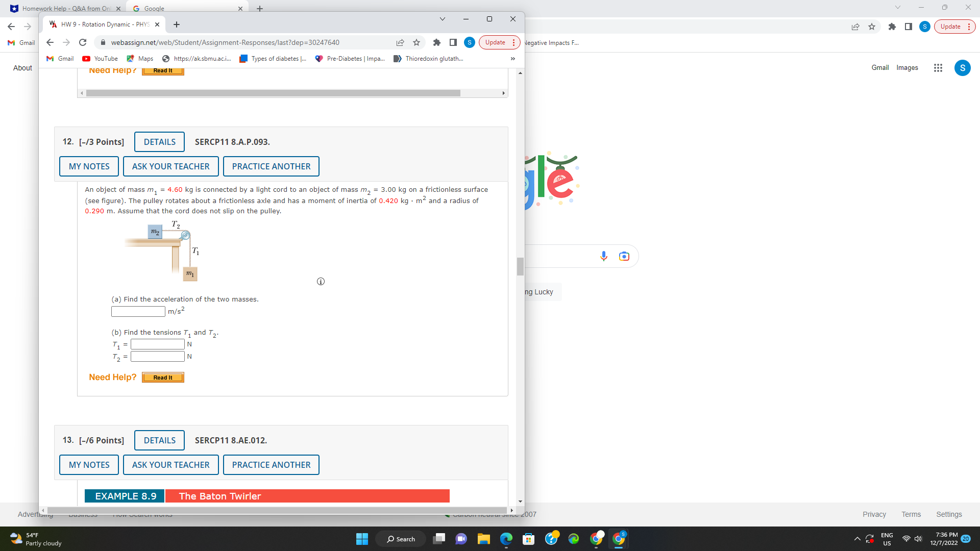Expand hidden bookmarks with the double chevron
This screenshot has height=551, width=980.
coord(513,58)
